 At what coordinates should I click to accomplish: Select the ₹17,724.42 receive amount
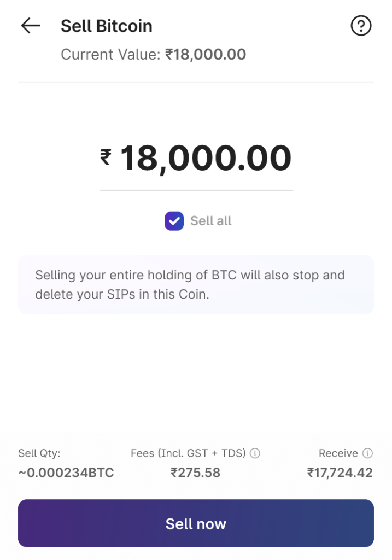click(x=340, y=472)
